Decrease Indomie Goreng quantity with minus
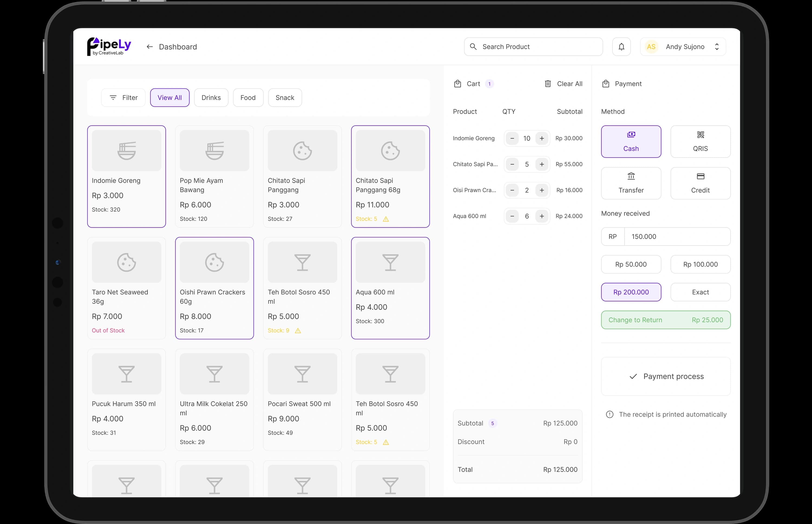The image size is (812, 524). [512, 138]
